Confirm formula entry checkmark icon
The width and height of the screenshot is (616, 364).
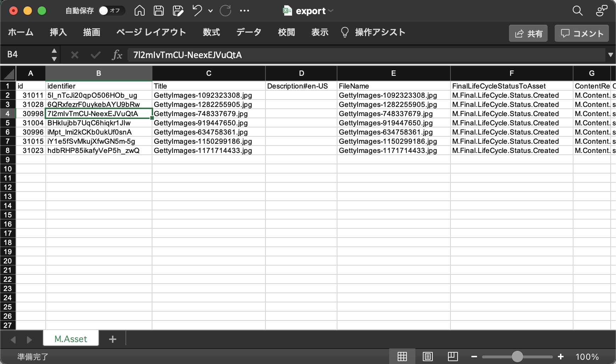tap(95, 55)
